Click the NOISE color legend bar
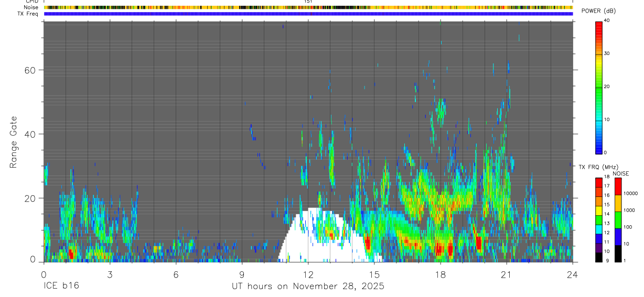 pyautogui.click(x=618, y=219)
